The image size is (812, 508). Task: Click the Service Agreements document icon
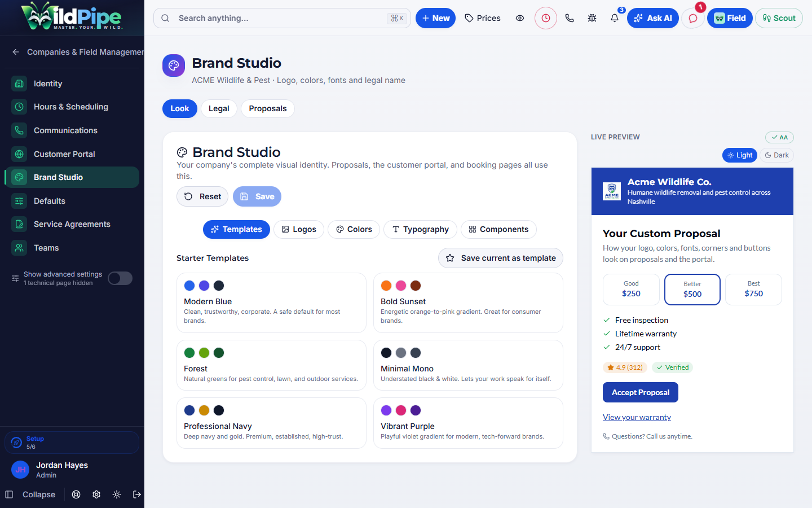click(19, 224)
